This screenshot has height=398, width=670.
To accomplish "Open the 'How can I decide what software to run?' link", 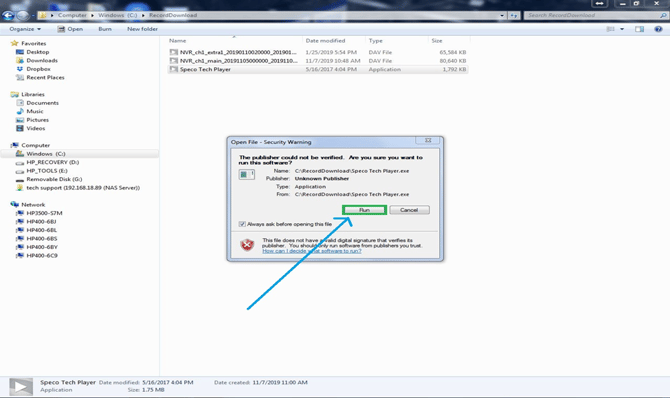I will tap(311, 251).
